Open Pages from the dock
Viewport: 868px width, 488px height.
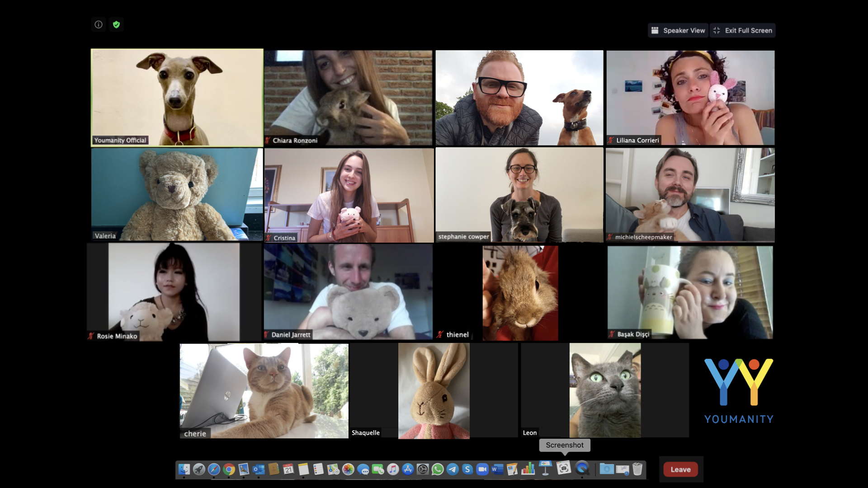coord(512,469)
